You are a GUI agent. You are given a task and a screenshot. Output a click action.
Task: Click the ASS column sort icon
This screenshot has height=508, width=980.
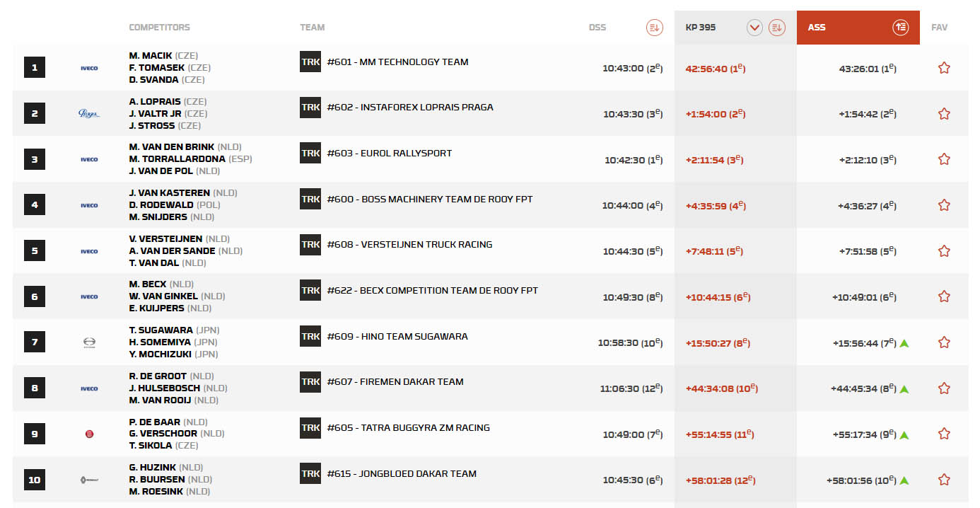click(x=900, y=28)
